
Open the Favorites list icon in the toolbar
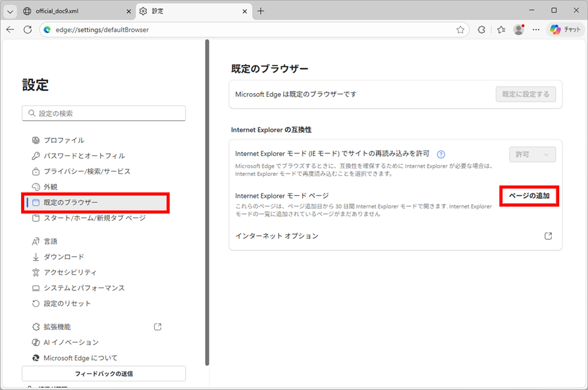(501, 30)
